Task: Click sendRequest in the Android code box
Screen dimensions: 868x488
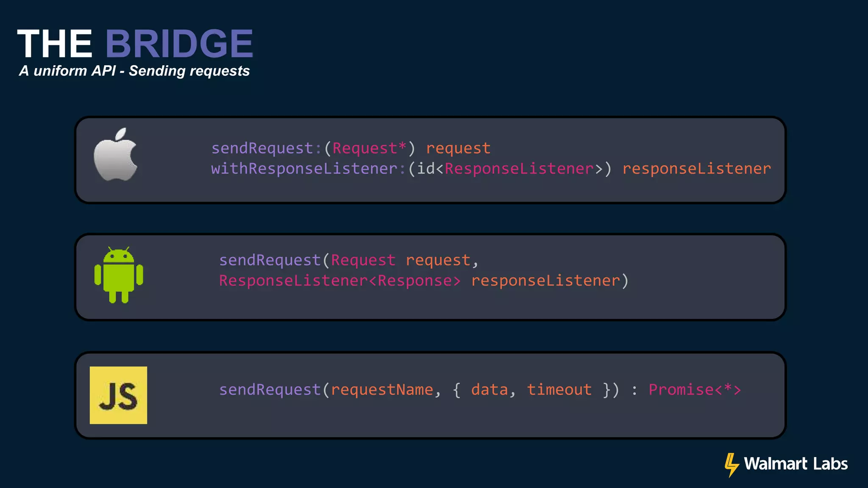Action: click(270, 260)
